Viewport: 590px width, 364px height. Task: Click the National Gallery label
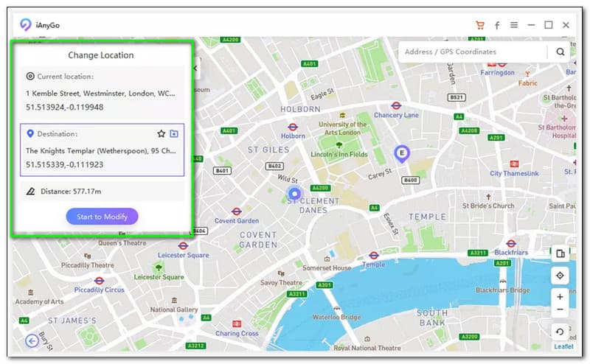tap(174, 309)
